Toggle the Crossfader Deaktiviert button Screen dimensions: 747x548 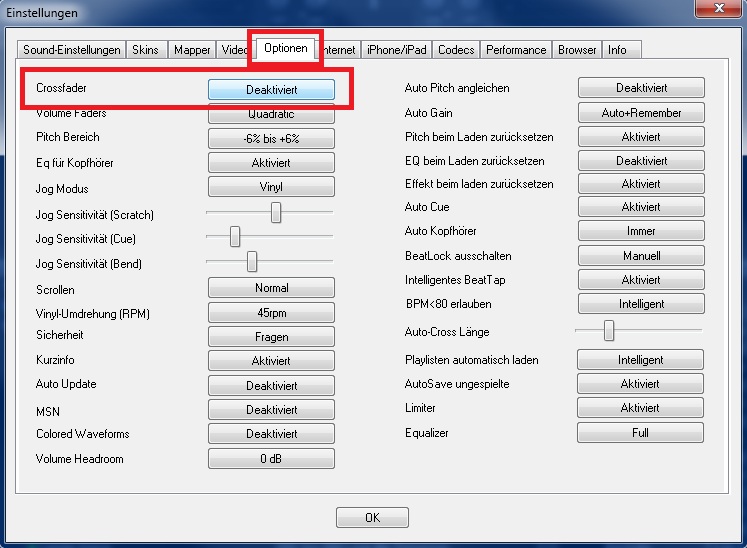point(271,89)
